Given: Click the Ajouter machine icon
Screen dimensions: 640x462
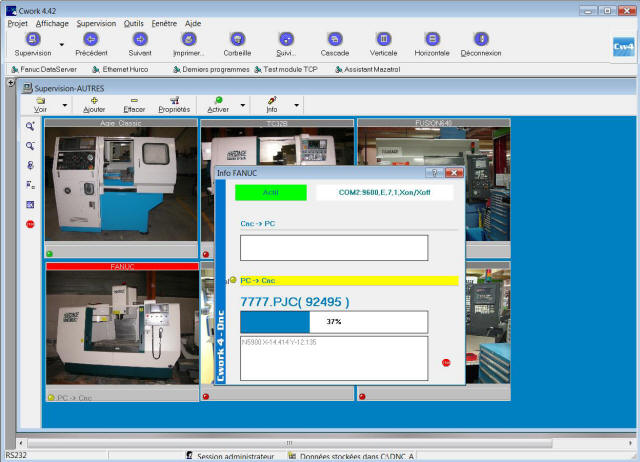Looking at the screenshot, I should coord(94,101).
